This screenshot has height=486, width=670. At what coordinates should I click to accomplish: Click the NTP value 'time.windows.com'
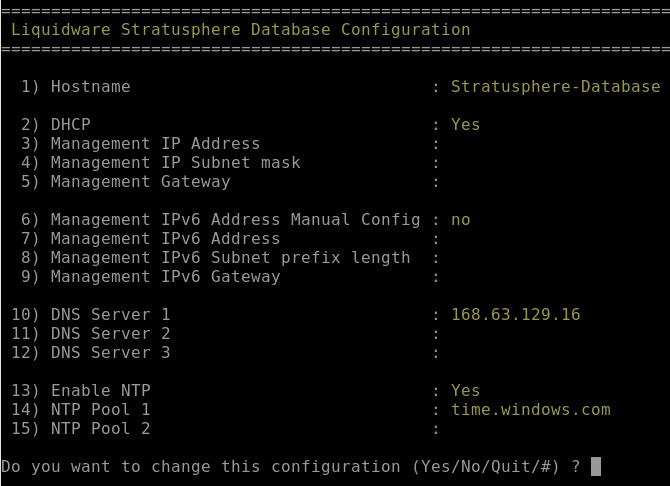(x=531, y=409)
